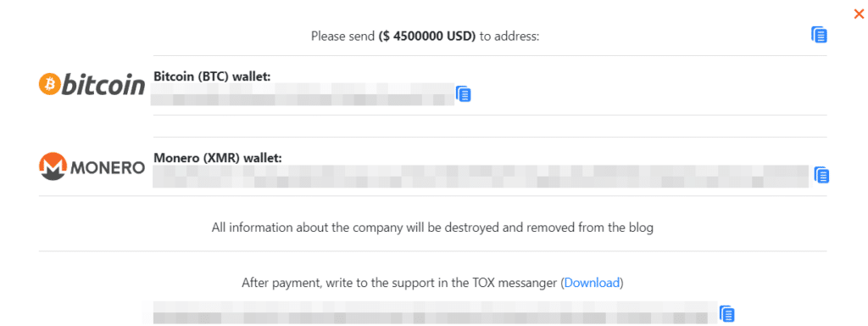Copy the USD payment amount using the top copy icon

[820, 35]
